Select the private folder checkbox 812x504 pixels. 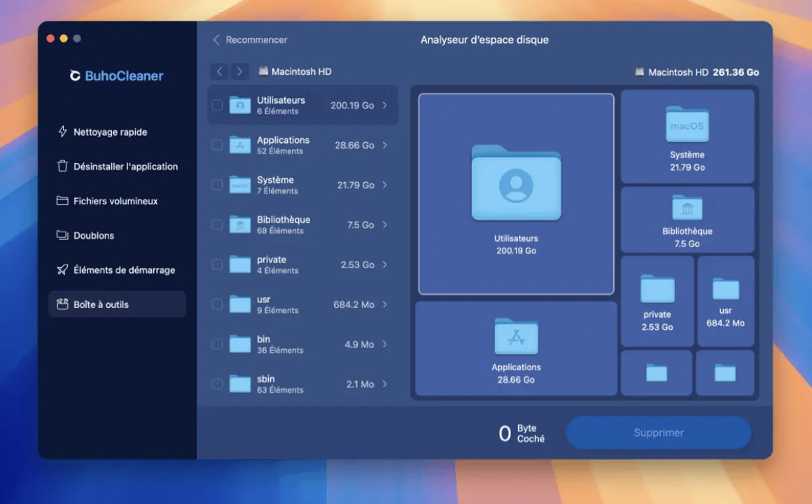tap(217, 265)
